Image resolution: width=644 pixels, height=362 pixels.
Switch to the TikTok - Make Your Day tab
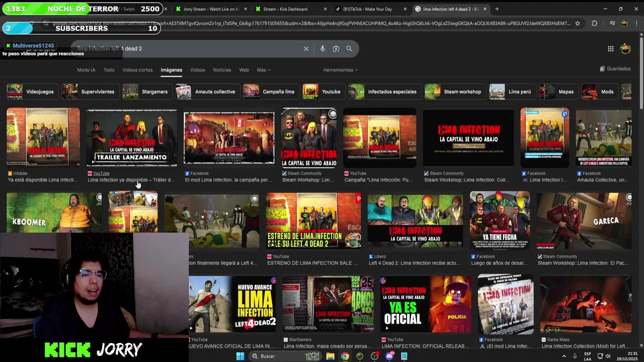click(x=370, y=9)
